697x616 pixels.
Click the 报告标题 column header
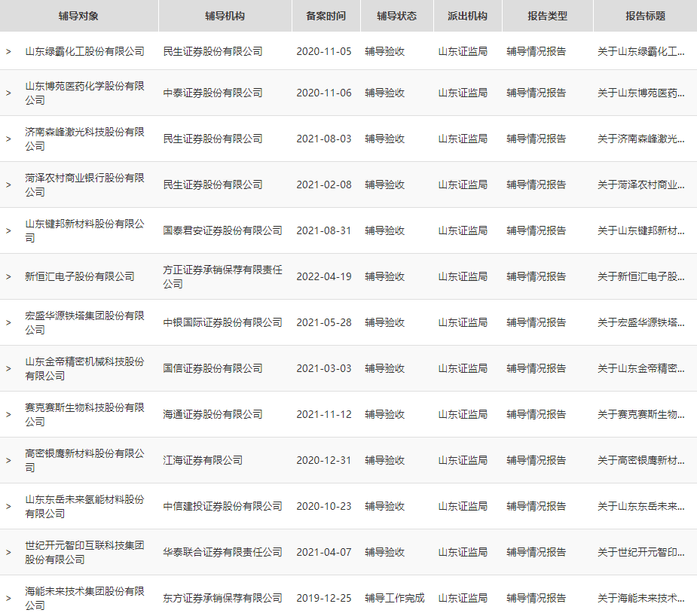pos(646,16)
